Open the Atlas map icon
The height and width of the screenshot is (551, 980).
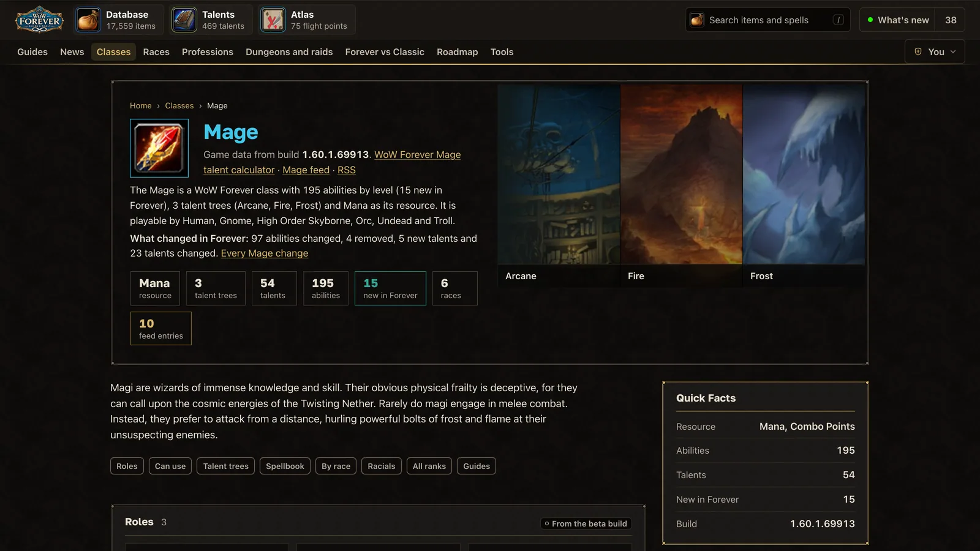point(273,20)
